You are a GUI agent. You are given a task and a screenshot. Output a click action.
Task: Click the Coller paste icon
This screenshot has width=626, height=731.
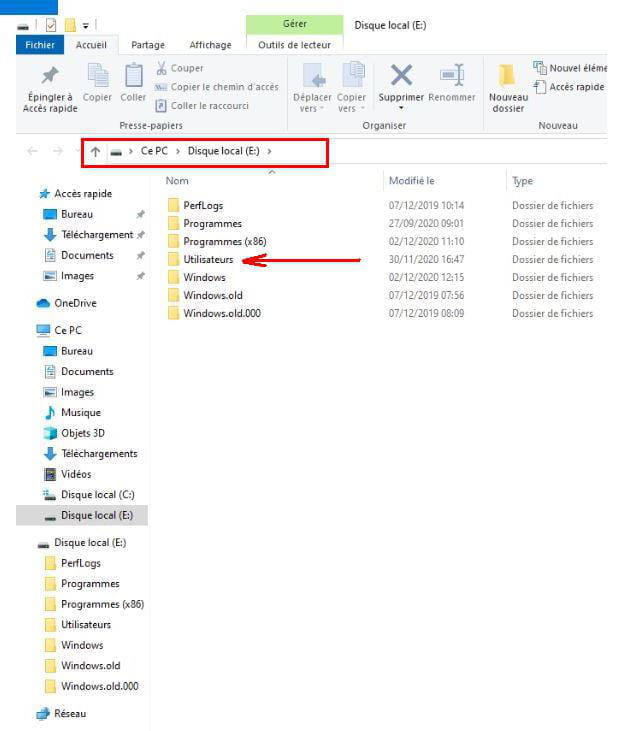point(133,75)
